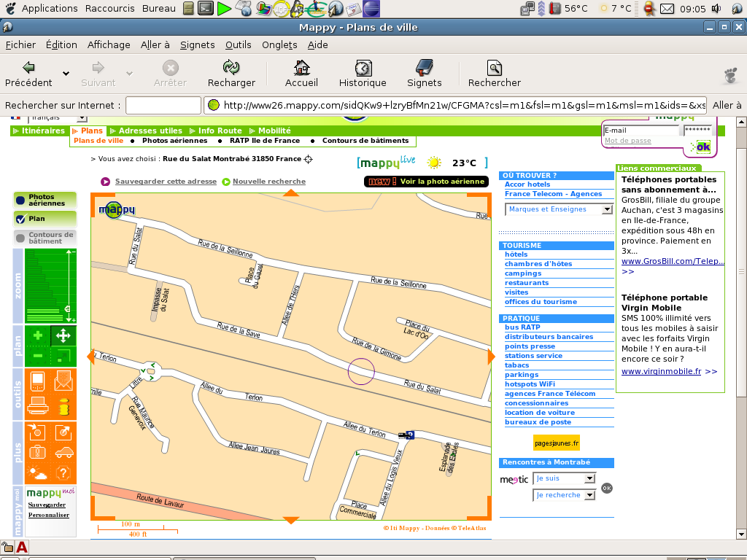Image resolution: width=747 pixels, height=560 pixels.
Task: Open the Signets bookmarks button
Action: (424, 74)
